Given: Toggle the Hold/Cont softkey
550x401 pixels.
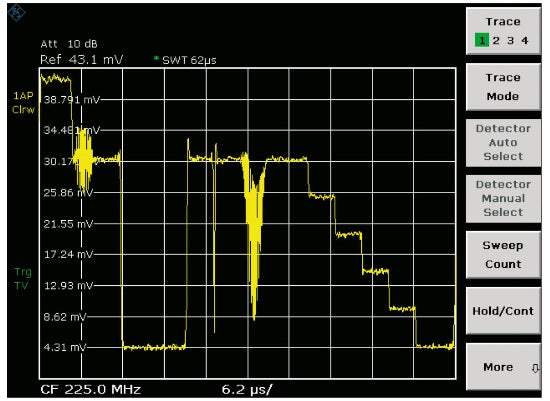Looking at the screenshot, I should (x=503, y=311).
